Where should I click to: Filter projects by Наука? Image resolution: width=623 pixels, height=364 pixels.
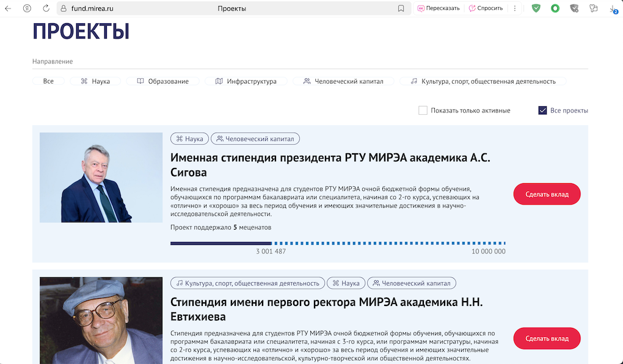pyautogui.click(x=95, y=81)
